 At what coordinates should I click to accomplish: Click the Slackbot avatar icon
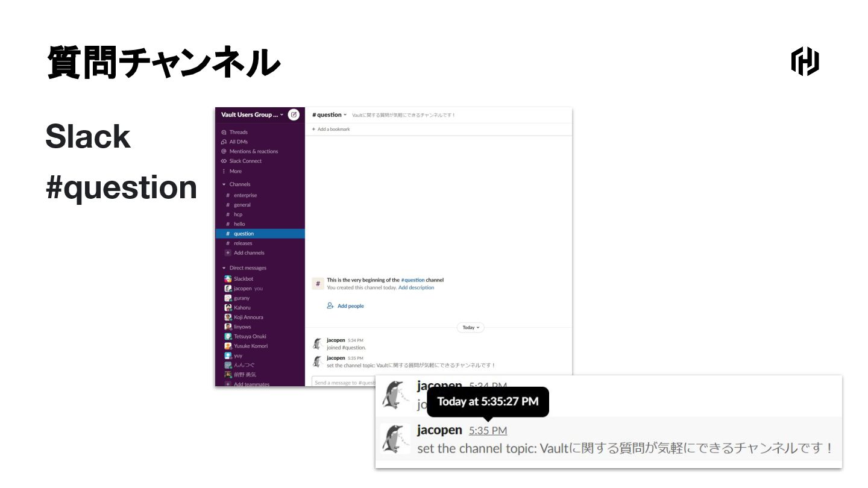coord(228,279)
